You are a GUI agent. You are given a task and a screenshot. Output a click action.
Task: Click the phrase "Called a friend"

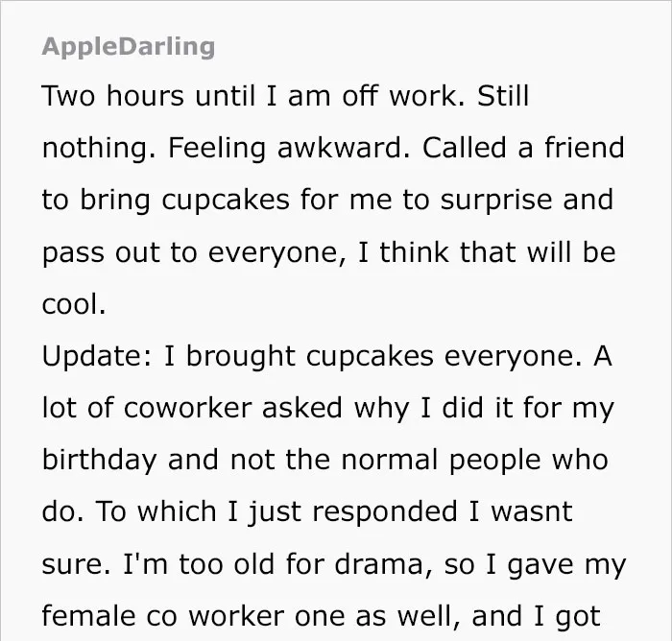(523, 148)
